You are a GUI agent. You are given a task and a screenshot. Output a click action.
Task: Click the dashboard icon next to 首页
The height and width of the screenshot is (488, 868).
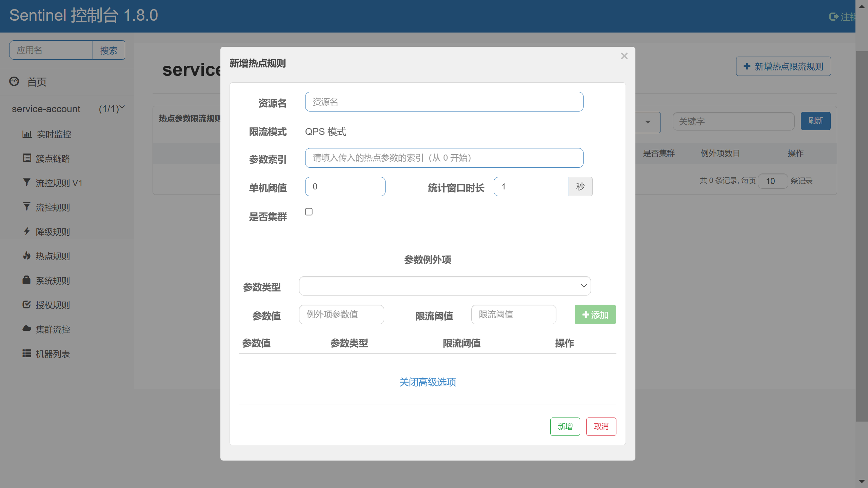[14, 81]
